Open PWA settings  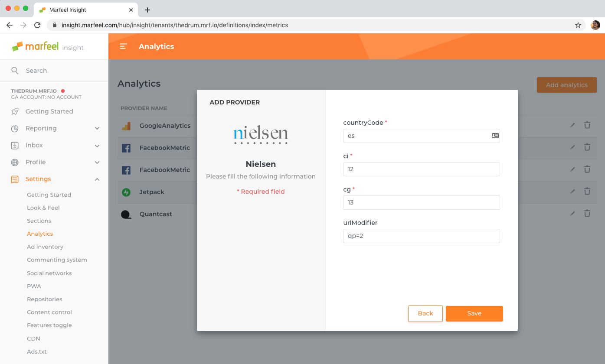pos(34,286)
